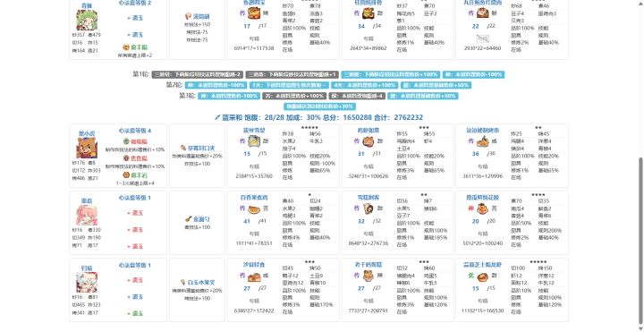Click the 磨手脂 amber icon

coord(127,47)
